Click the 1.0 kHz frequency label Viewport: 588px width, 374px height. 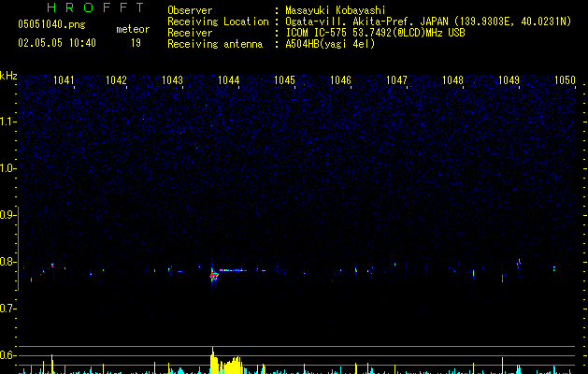pyautogui.click(x=7, y=168)
